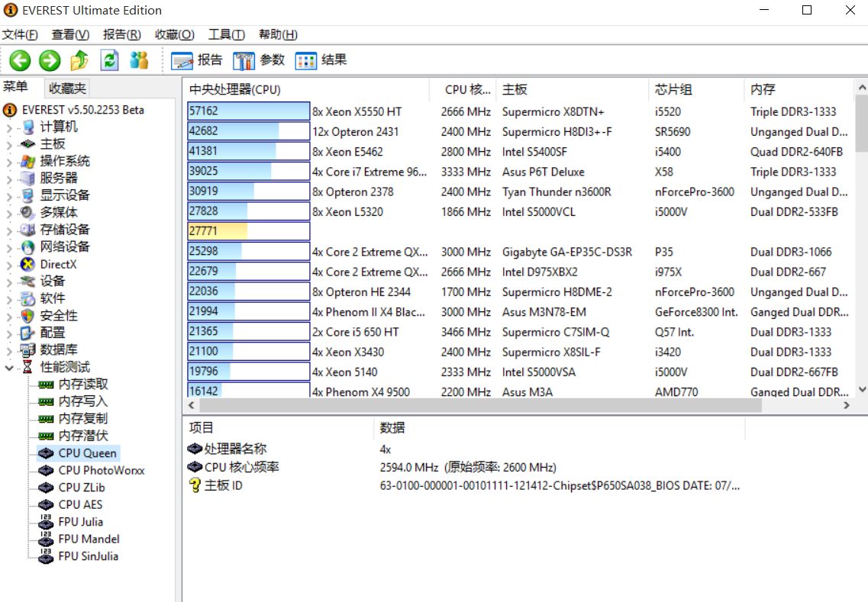Select the CPU AES benchmark
Image resolution: width=868 pixels, height=602 pixels.
pos(80,504)
